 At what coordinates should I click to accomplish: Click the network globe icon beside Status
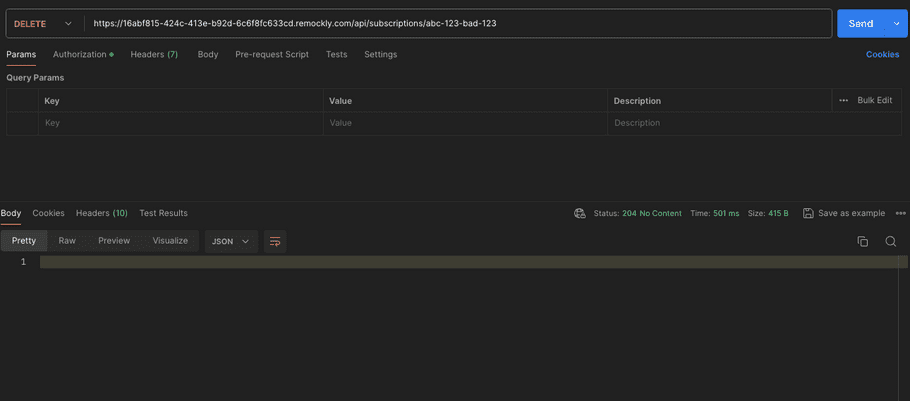tap(580, 213)
